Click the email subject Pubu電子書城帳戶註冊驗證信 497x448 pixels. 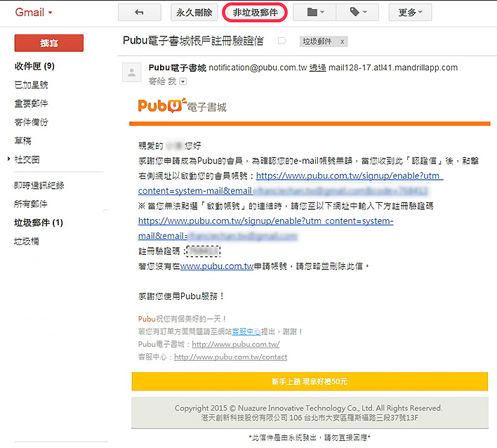(193, 41)
